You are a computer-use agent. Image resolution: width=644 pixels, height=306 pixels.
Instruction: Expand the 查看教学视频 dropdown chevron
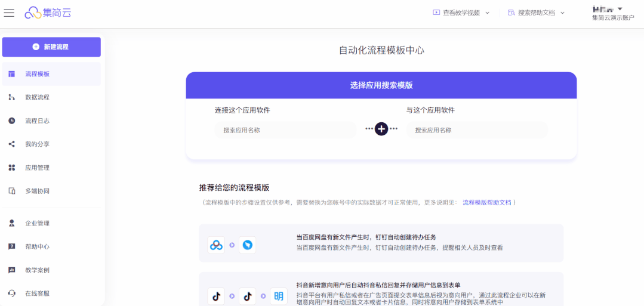click(x=488, y=13)
